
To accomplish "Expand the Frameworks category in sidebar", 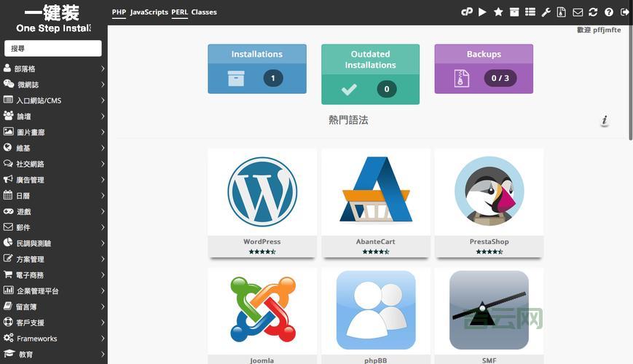I will point(53,339).
